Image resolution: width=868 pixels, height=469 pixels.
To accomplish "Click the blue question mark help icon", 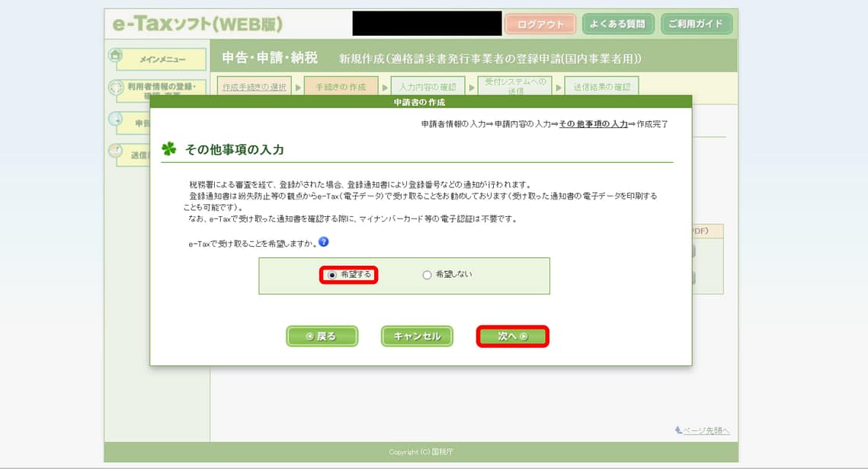I will 324,242.
